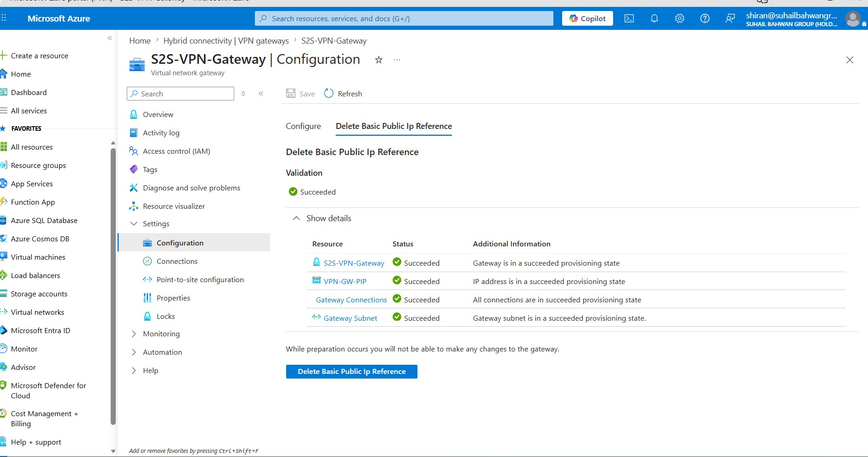Click the Overview menu icon

click(x=134, y=114)
